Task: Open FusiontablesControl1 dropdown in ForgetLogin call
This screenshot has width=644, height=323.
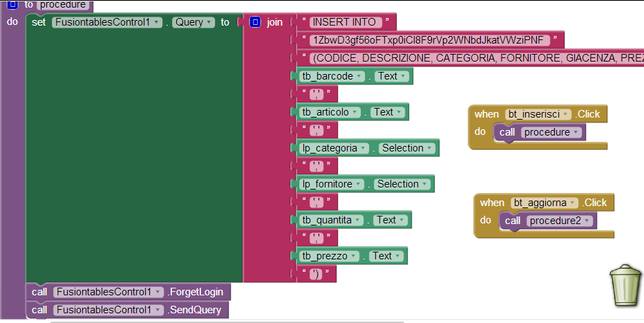Action: click(108, 292)
